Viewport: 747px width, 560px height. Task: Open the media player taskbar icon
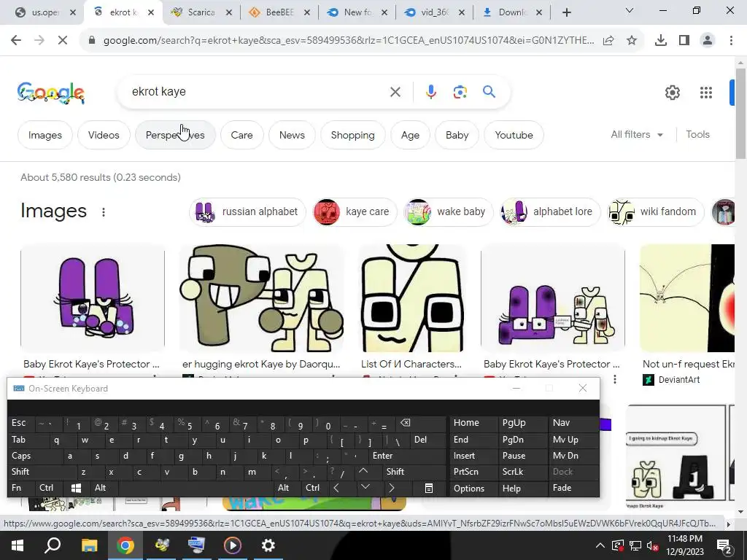233,545
